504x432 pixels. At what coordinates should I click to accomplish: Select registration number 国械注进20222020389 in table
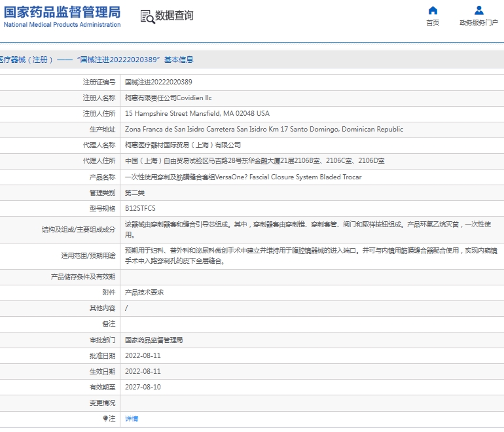pyautogui.click(x=158, y=82)
